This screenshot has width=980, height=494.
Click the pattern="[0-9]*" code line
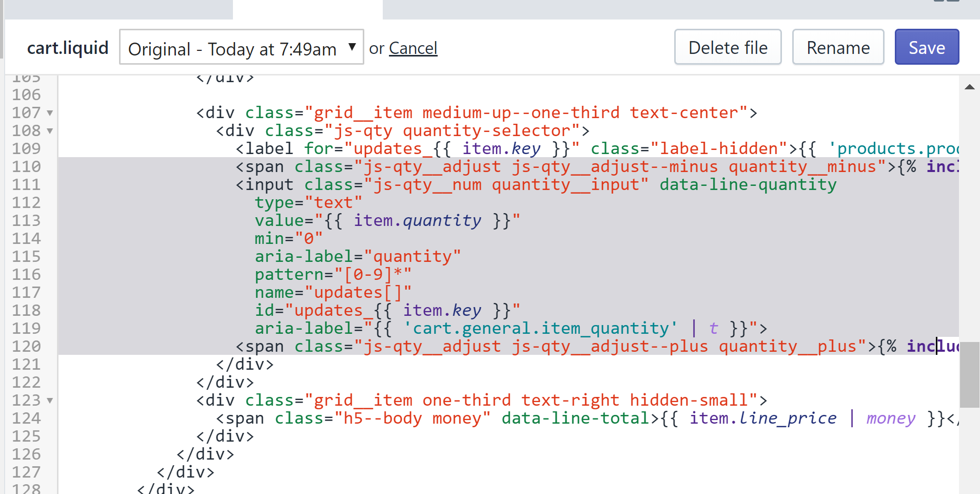pos(333,274)
